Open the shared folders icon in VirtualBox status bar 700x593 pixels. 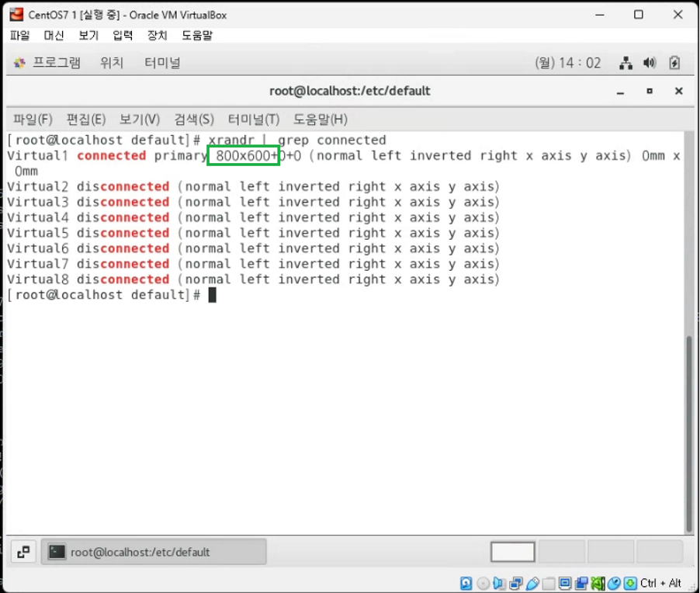[549, 583]
